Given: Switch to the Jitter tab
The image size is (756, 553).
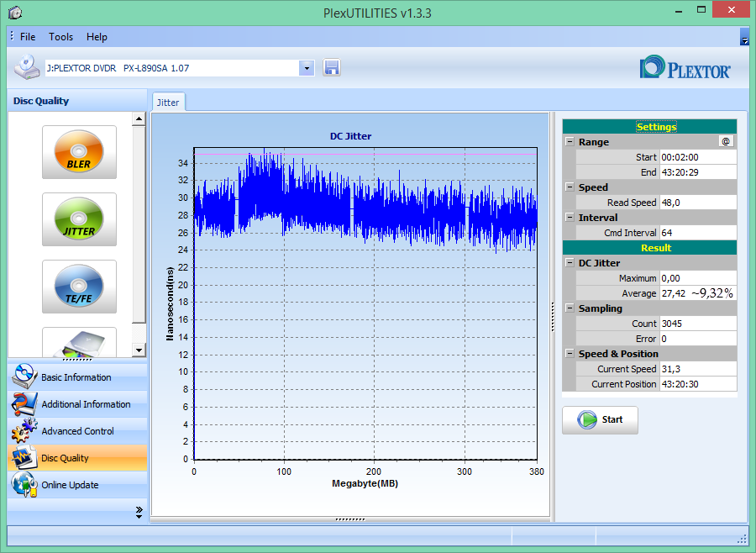Looking at the screenshot, I should pos(168,103).
